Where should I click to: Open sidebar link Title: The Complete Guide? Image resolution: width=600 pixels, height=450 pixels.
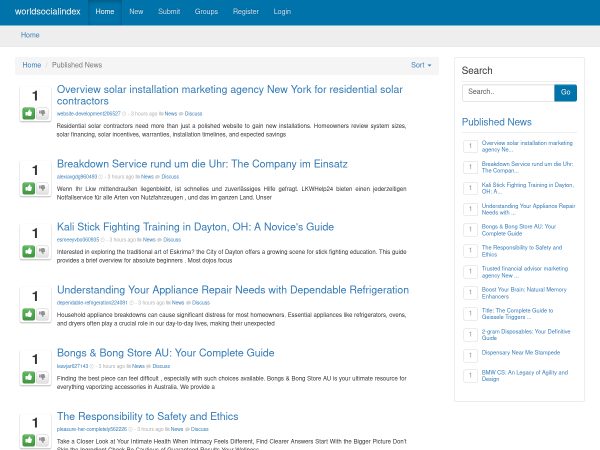[x=517, y=314]
